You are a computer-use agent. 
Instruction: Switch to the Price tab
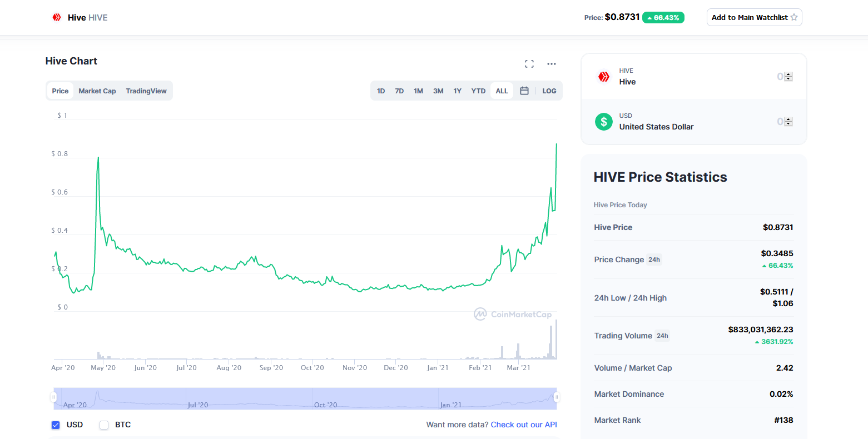point(60,91)
